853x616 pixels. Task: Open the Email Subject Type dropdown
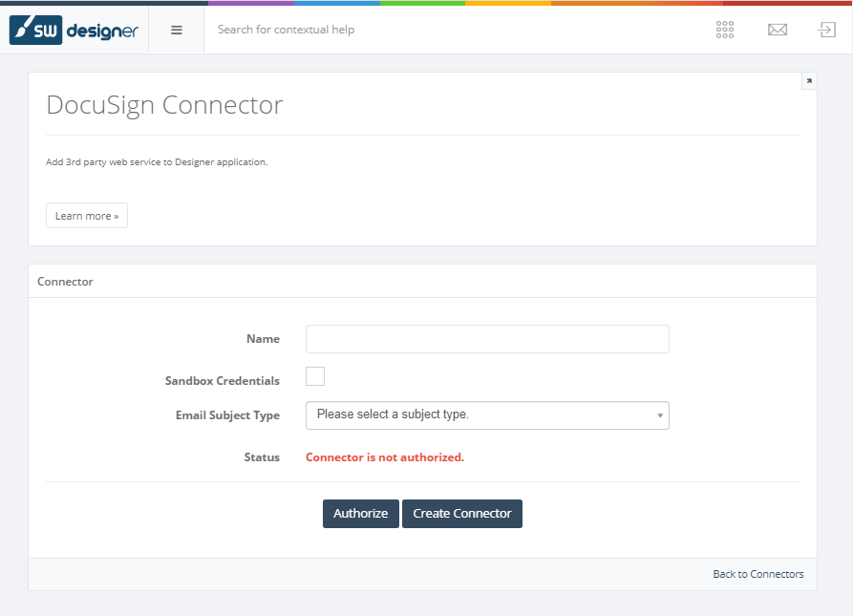[x=487, y=415]
